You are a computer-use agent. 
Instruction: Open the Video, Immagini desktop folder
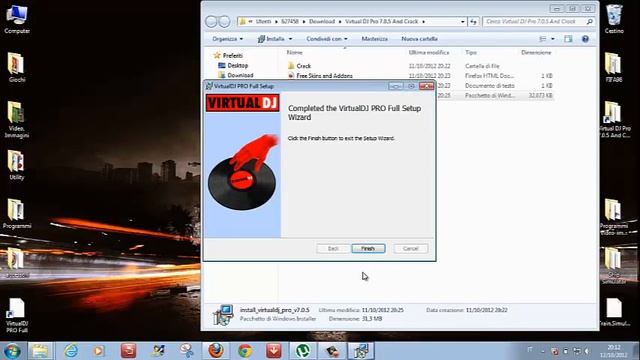(17, 119)
